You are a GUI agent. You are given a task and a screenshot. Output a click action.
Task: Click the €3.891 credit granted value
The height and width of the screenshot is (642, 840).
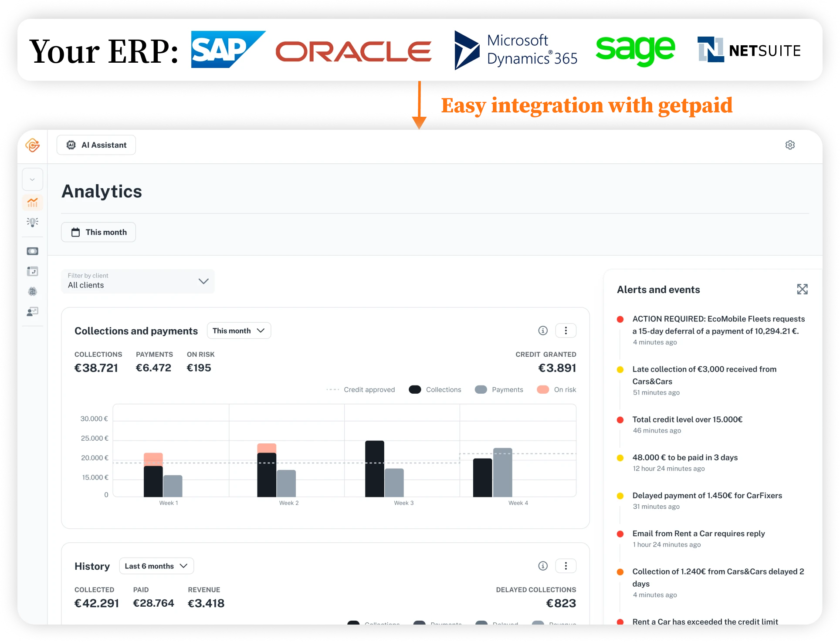click(557, 368)
